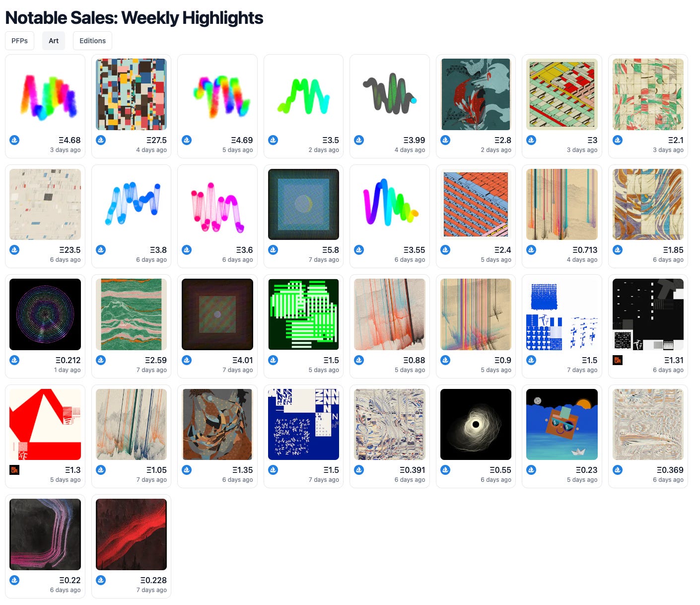Open the black hole artwork thumbnail
Screen dimensions: 700x605
(476, 424)
